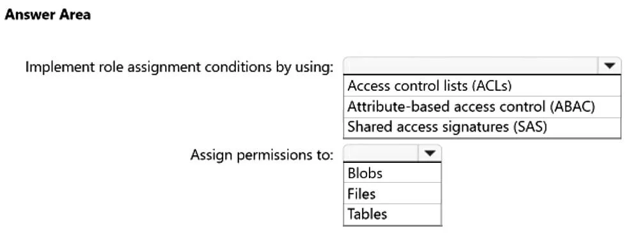Collapse the conditions list via its arrow button
The height and width of the screenshot is (244, 644).
point(609,66)
